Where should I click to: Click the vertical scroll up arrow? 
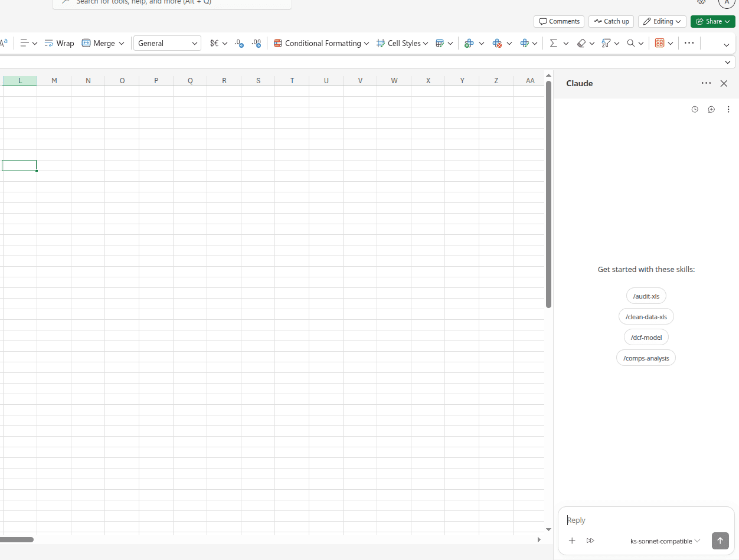click(548, 76)
